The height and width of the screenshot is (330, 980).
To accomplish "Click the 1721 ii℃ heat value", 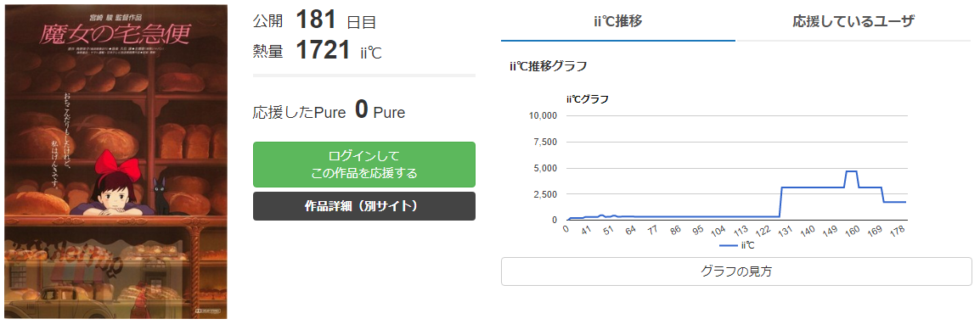I will pyautogui.click(x=338, y=50).
